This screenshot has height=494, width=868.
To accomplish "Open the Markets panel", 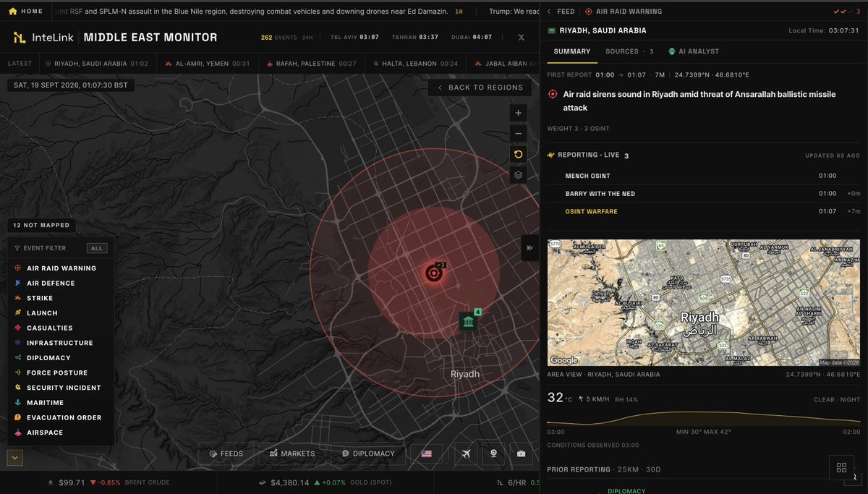I will click(292, 453).
